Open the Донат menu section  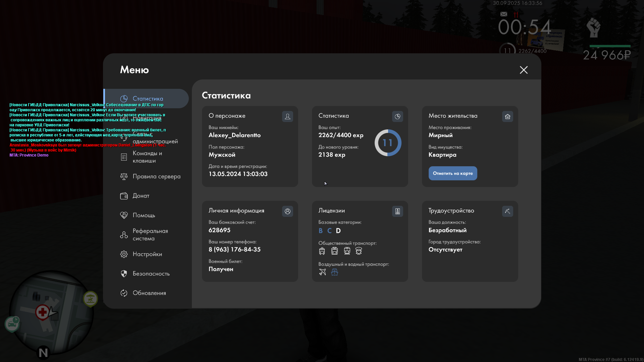[x=141, y=196]
